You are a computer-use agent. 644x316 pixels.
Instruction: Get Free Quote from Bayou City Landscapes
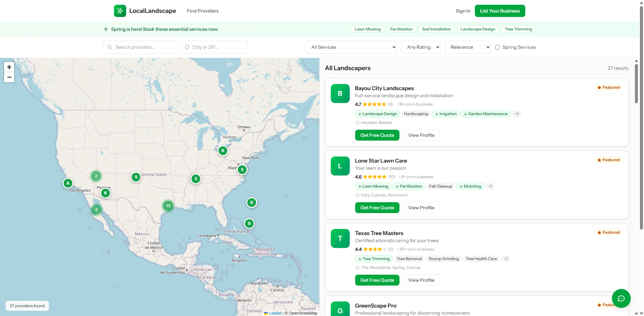click(377, 135)
